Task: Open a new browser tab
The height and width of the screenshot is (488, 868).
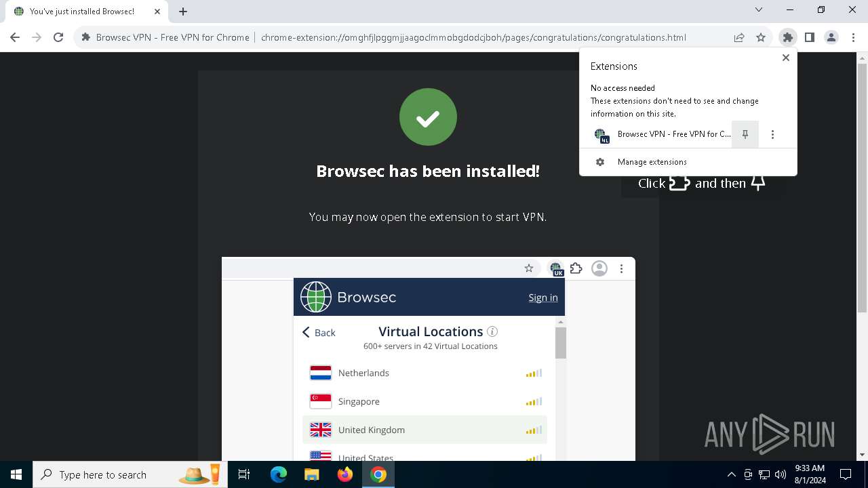Action: [x=183, y=11]
